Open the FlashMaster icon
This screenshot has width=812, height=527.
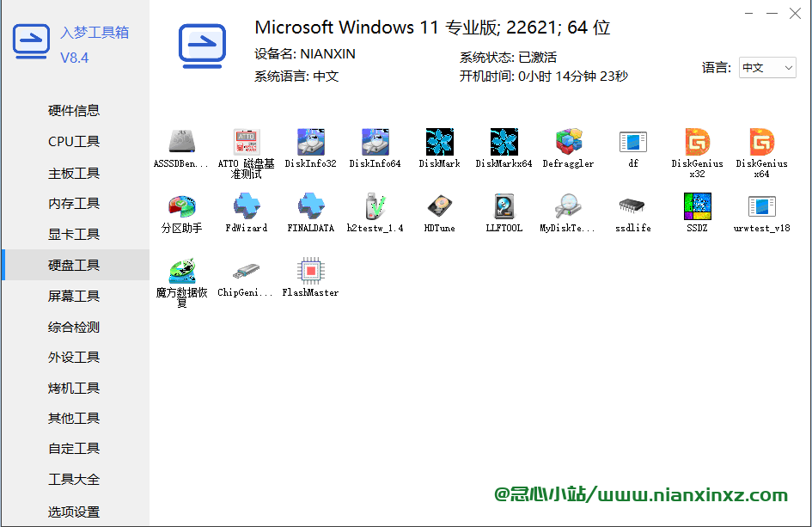(311, 271)
